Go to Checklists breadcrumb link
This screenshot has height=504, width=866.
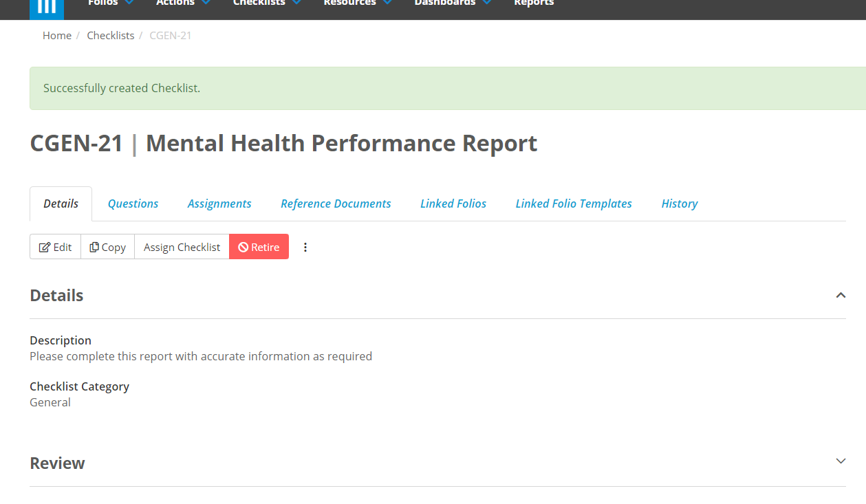click(x=111, y=35)
